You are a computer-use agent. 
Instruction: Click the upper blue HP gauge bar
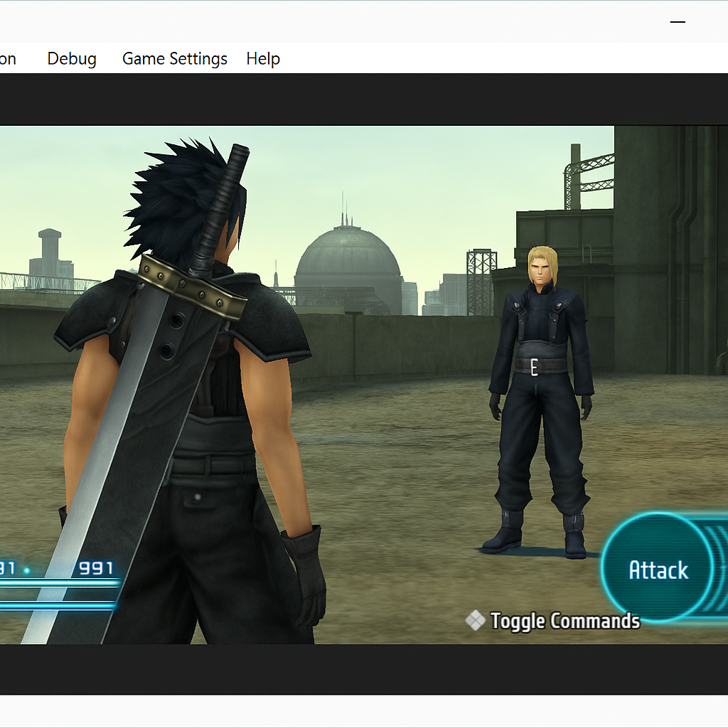pos(59,583)
